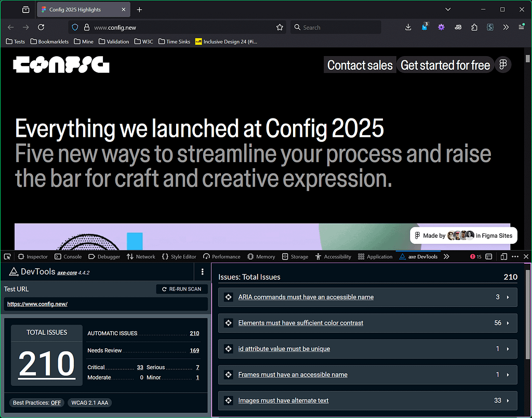Click the error count badge in DevTools toolbar

pyautogui.click(x=476, y=256)
